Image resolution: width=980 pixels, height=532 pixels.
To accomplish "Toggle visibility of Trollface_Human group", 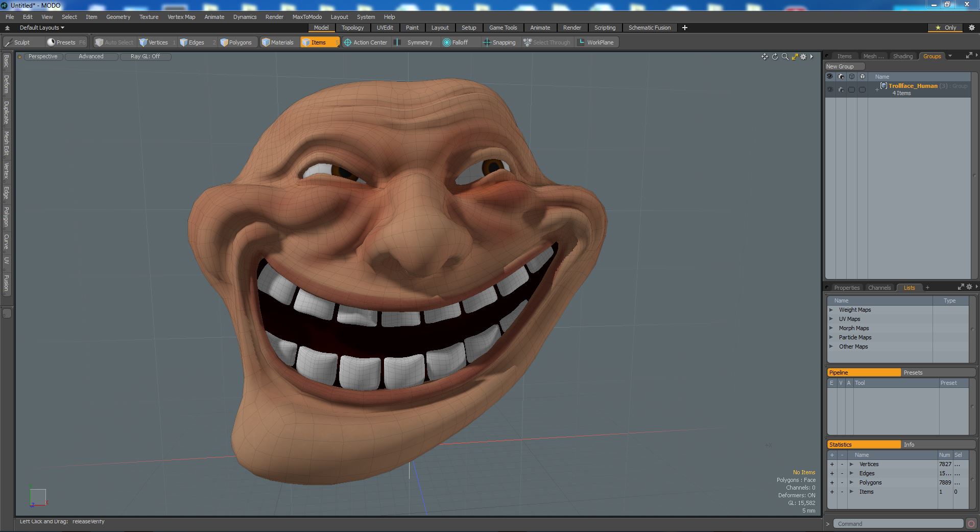I will click(x=830, y=89).
